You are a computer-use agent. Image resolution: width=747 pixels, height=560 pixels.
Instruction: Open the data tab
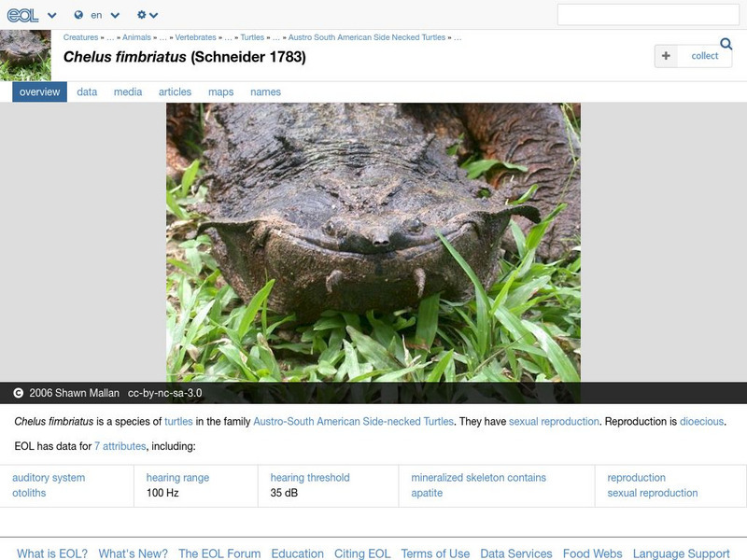point(87,91)
